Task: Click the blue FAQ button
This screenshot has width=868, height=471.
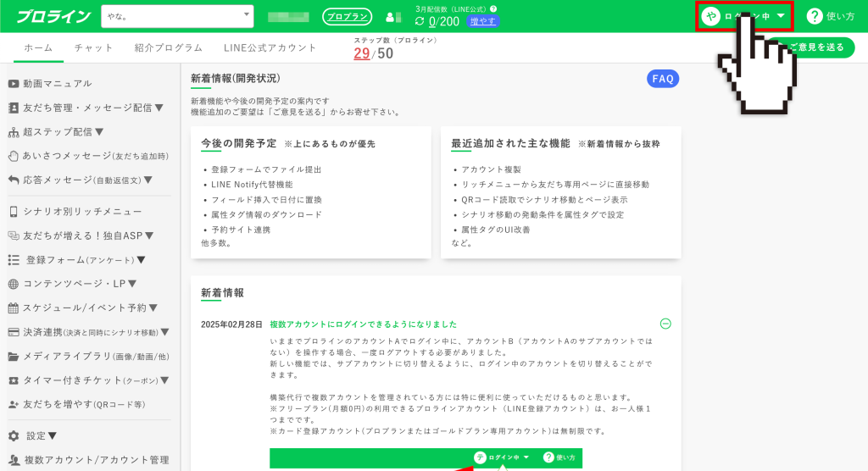Action: click(663, 79)
